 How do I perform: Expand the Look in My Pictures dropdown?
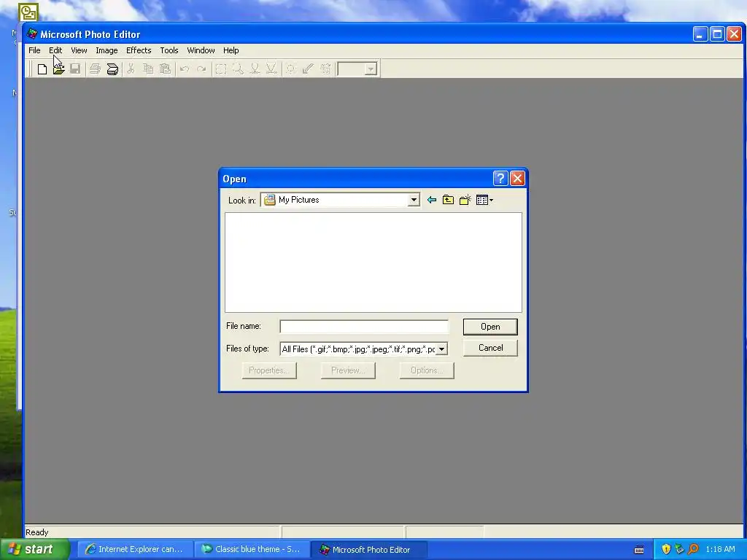(x=414, y=200)
